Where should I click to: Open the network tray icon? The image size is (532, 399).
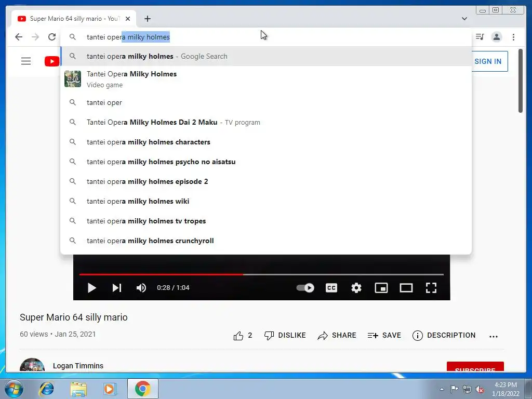(467, 389)
